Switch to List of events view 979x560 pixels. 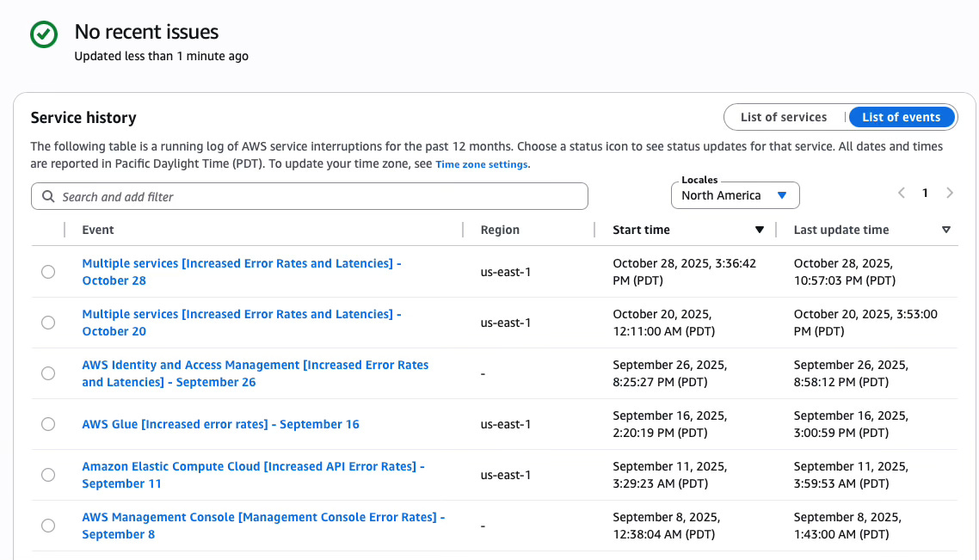coord(901,117)
